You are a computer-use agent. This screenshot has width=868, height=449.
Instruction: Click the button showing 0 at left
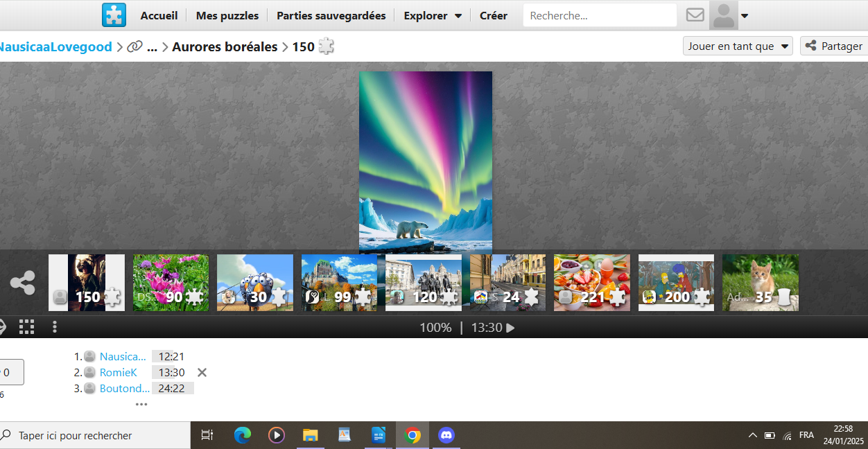coord(12,372)
